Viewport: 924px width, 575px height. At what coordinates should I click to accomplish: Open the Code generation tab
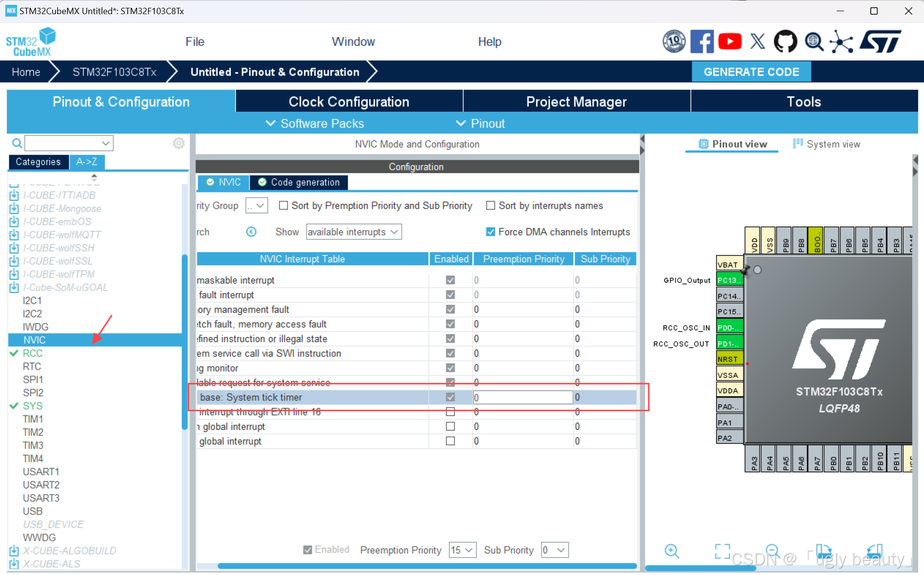[x=299, y=182]
